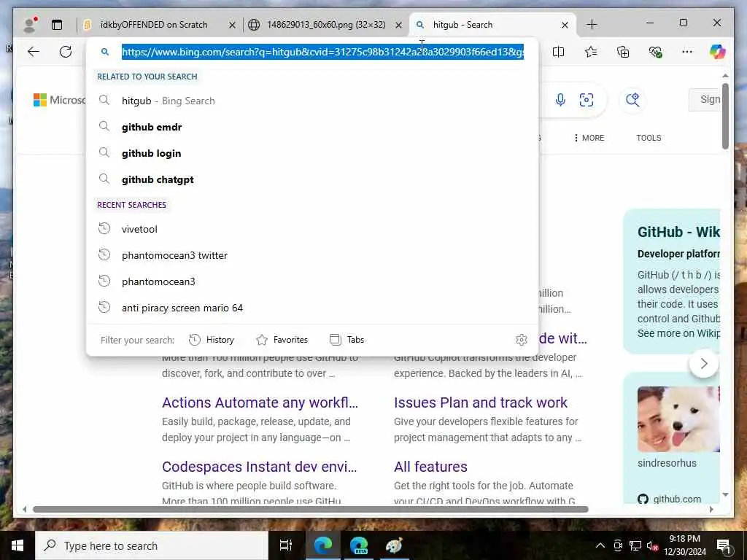Image resolution: width=747 pixels, height=560 pixels.
Task: Open Task View on taskbar
Action: [x=286, y=545]
